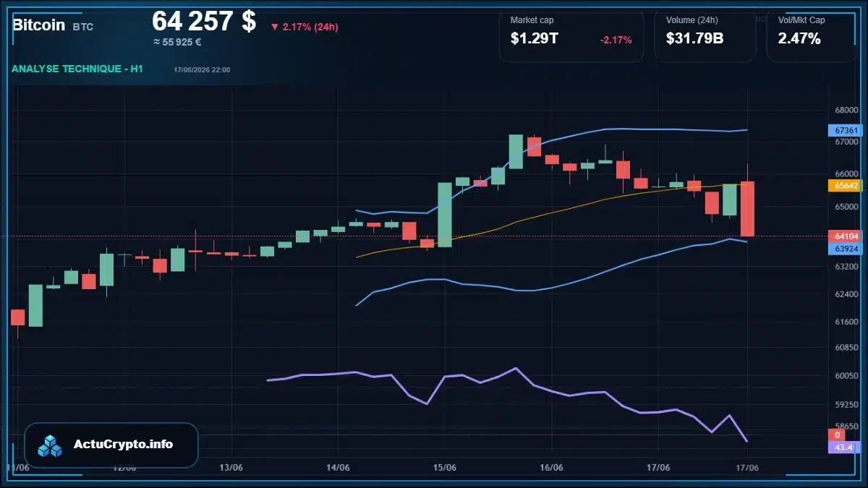Click the 16/06 date axis label
The image size is (868, 488).
(551, 468)
